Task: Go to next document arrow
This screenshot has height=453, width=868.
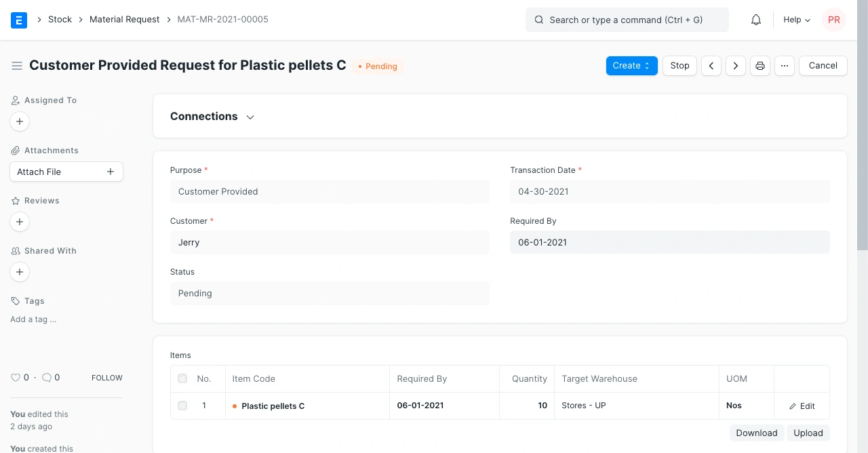Action: click(x=736, y=66)
